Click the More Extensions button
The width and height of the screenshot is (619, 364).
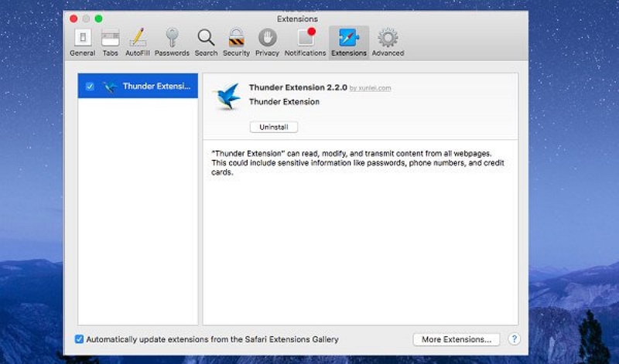pyautogui.click(x=457, y=339)
